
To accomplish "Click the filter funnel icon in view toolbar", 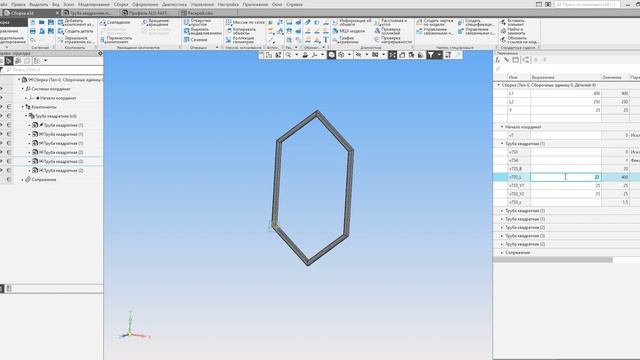I will [431, 55].
